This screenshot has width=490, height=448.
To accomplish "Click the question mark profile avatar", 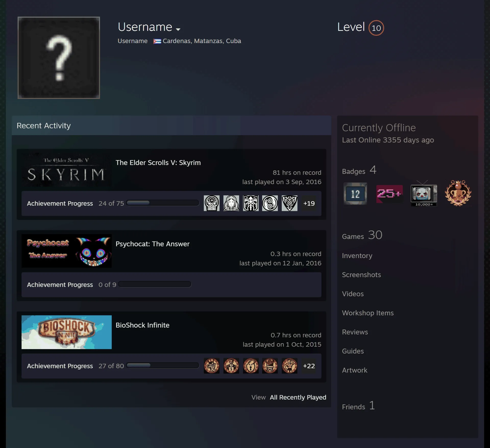I will 59,58.
